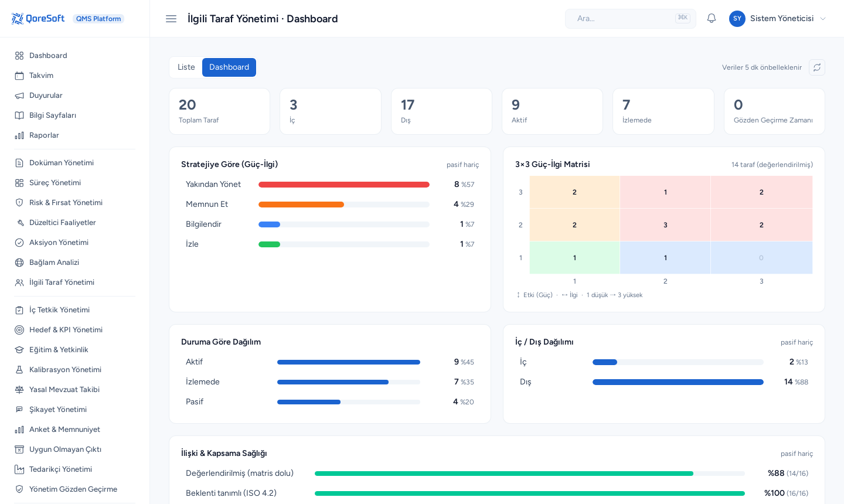The height and width of the screenshot is (504, 844).
Task: Click the "Duruma Göre Dağılım" heading
Action: pos(221,342)
